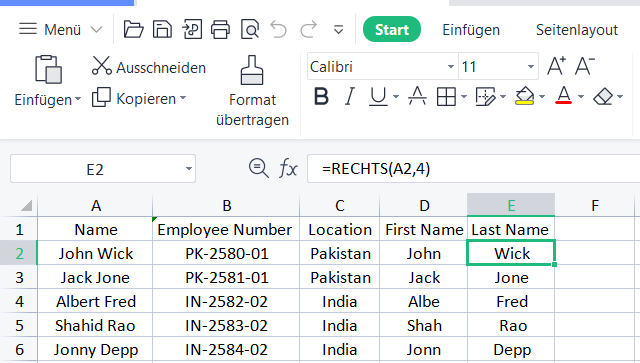Select row 3 header
The width and height of the screenshot is (640, 363).
tap(19, 278)
